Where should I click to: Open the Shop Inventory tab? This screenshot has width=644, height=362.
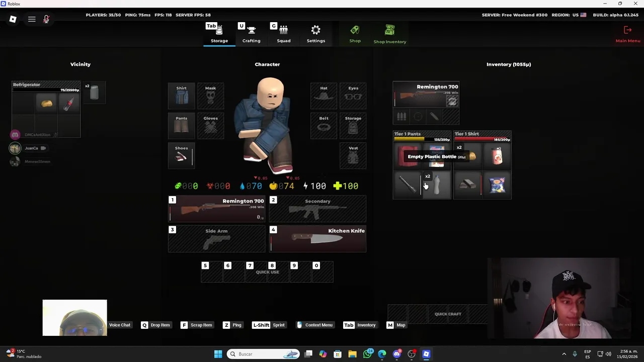pos(389,34)
